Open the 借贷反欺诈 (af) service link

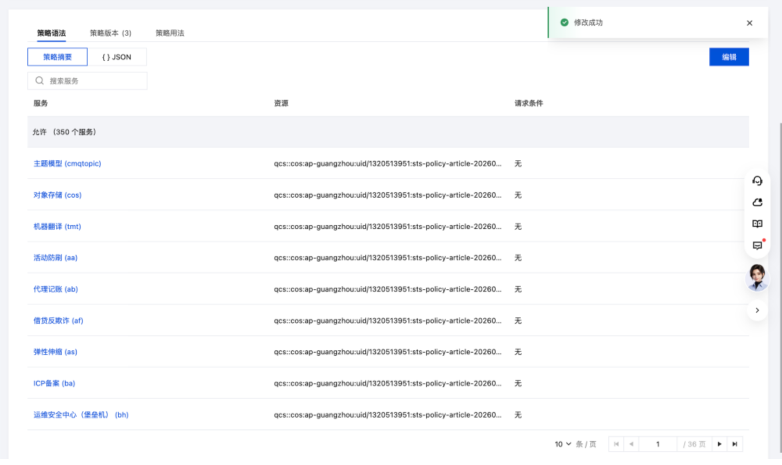58,321
